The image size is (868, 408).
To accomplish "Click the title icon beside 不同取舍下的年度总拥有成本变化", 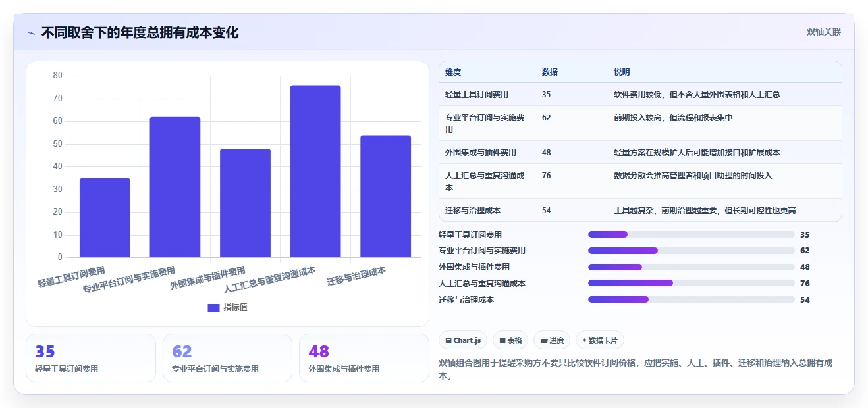I will point(31,33).
